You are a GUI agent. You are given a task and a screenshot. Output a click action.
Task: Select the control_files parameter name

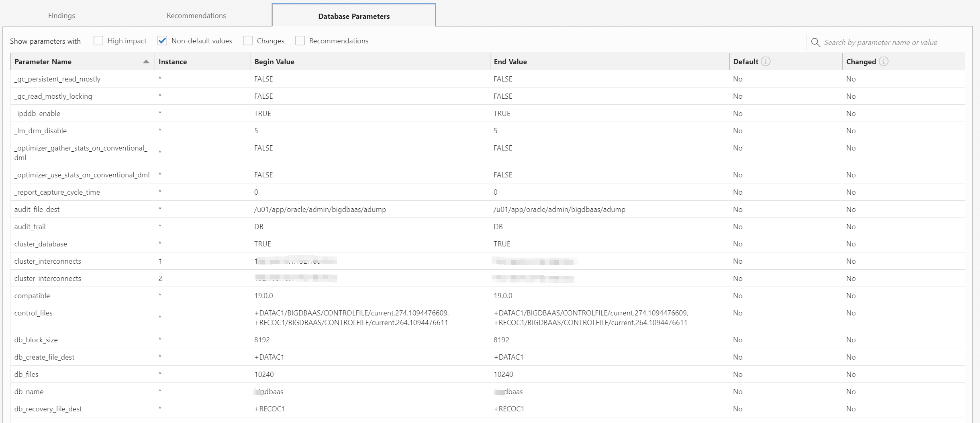tap(33, 313)
